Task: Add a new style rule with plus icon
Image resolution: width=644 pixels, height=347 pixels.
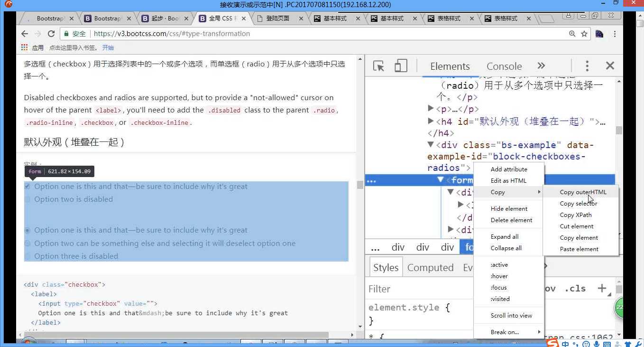Action: 602,288
